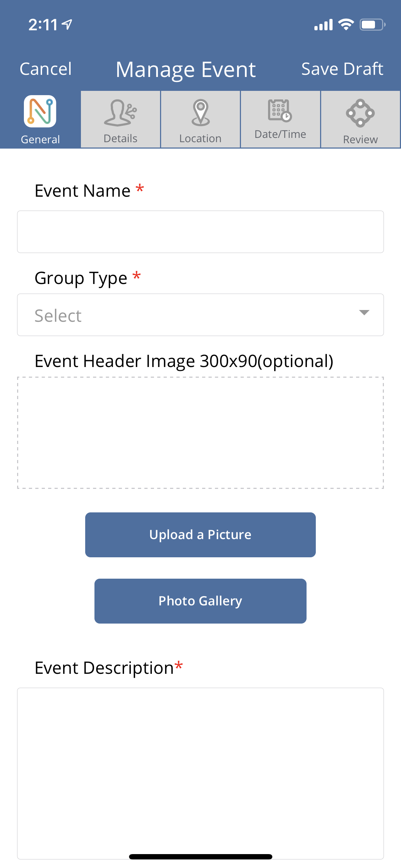Tap Save Draft in the header

(x=342, y=69)
